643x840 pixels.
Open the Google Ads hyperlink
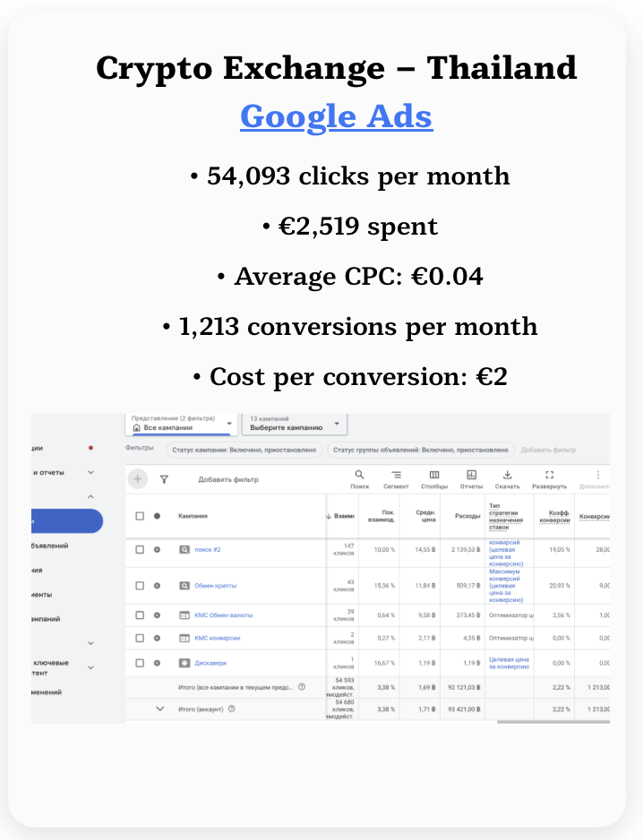coord(336,116)
